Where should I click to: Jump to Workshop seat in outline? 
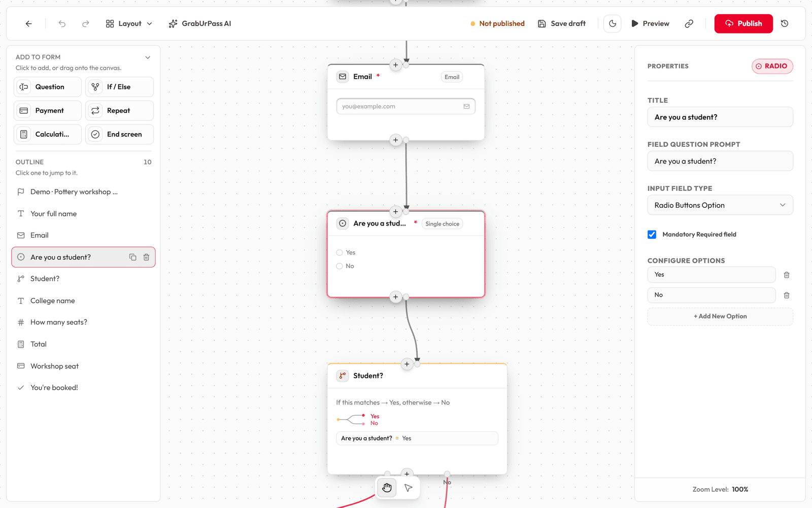(83, 366)
